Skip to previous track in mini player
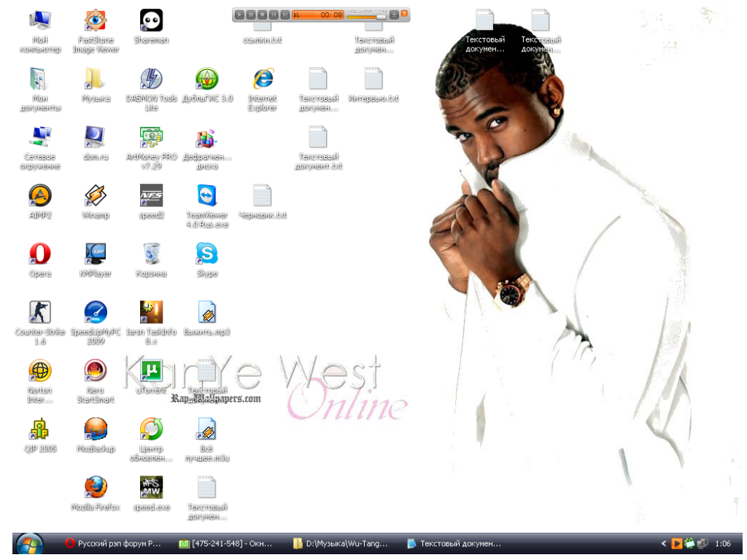Viewport: 747px width, 560px height. [274, 15]
